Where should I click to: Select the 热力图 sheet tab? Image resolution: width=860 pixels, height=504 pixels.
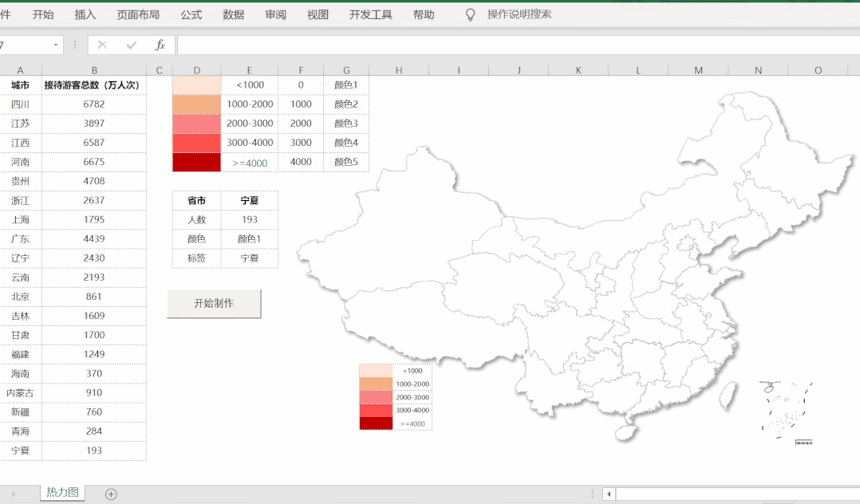click(62, 492)
